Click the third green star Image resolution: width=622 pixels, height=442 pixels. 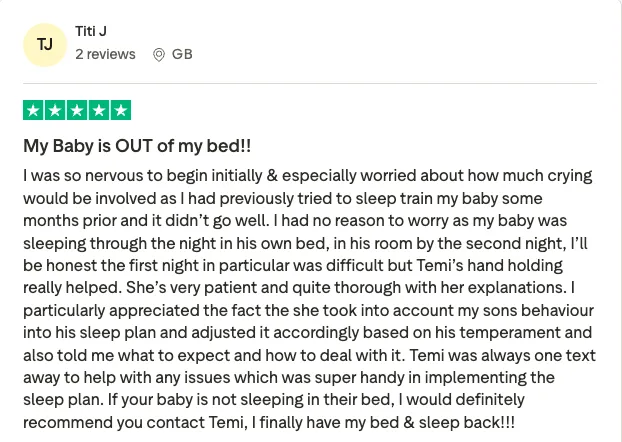click(x=77, y=110)
